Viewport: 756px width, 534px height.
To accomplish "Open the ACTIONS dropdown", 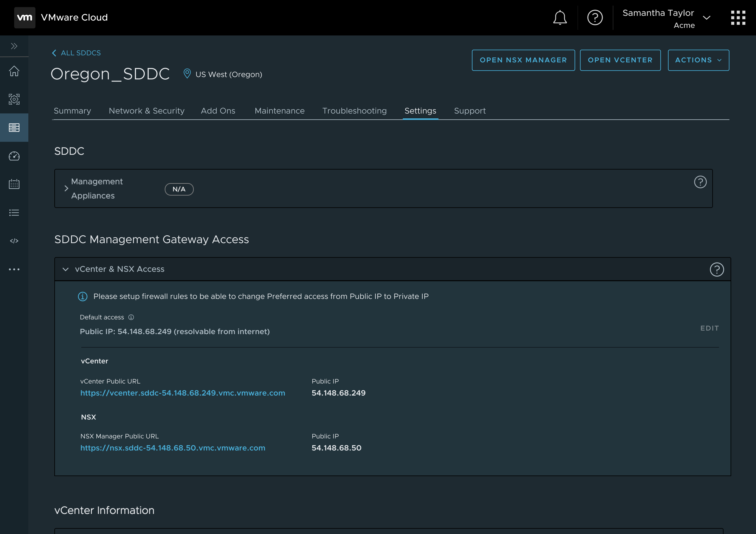I will (x=698, y=60).
